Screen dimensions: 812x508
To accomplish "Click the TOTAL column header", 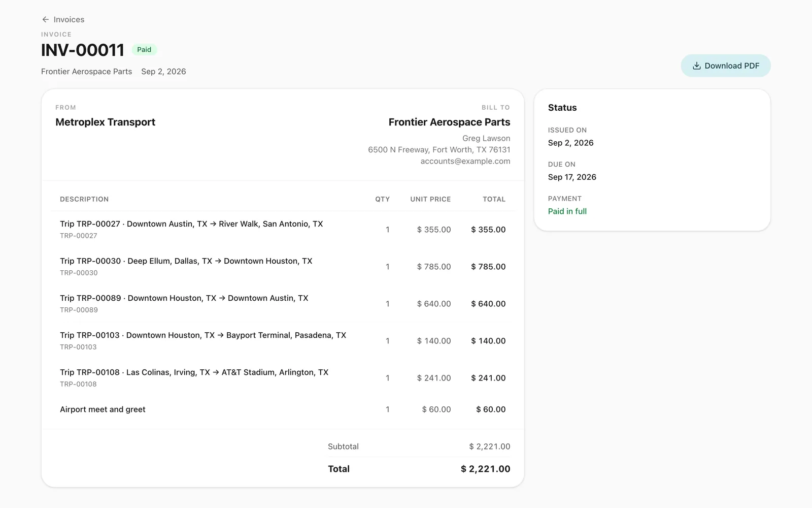I will (494, 199).
